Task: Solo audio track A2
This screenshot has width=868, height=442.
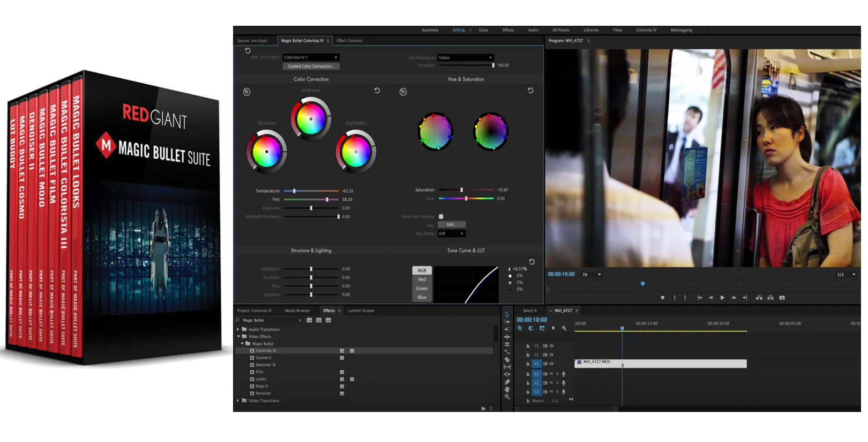Action: click(x=557, y=383)
